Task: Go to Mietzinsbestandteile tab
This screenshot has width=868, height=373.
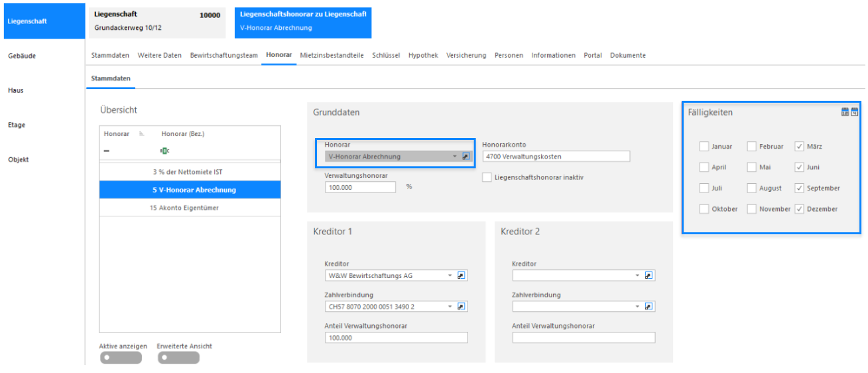Action: (332, 56)
